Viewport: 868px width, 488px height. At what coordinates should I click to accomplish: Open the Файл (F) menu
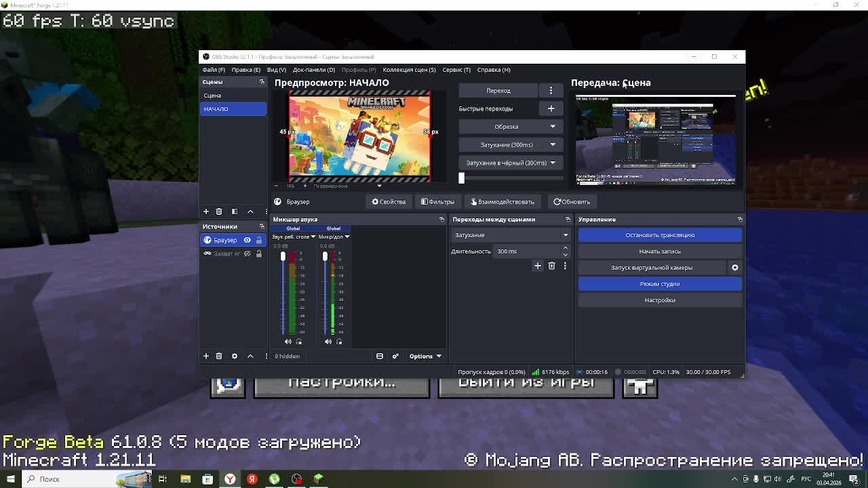(x=214, y=70)
